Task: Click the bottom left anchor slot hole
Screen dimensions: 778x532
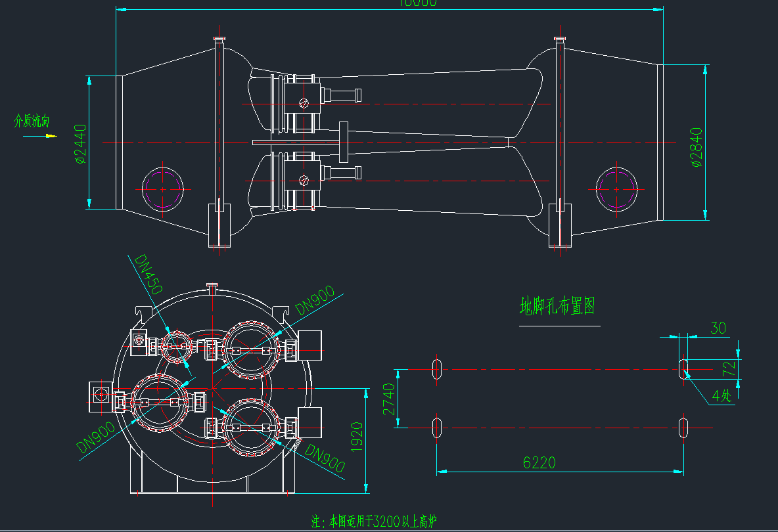Action: click(x=437, y=427)
